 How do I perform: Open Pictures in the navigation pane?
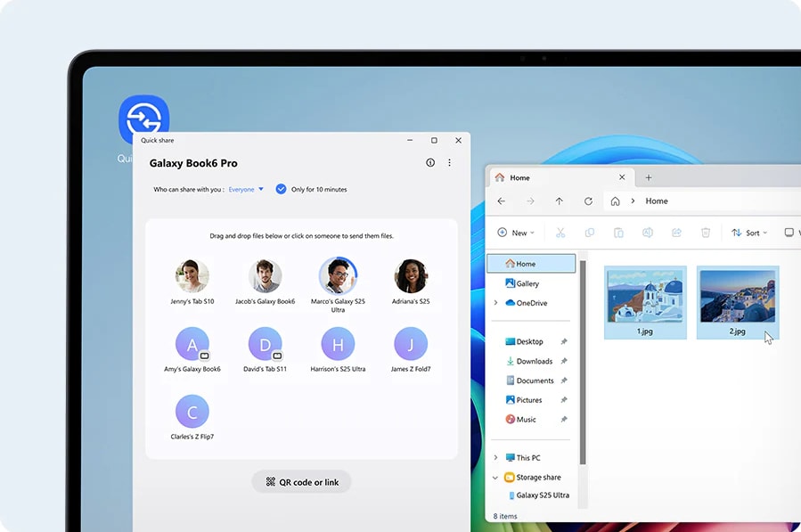(524, 399)
